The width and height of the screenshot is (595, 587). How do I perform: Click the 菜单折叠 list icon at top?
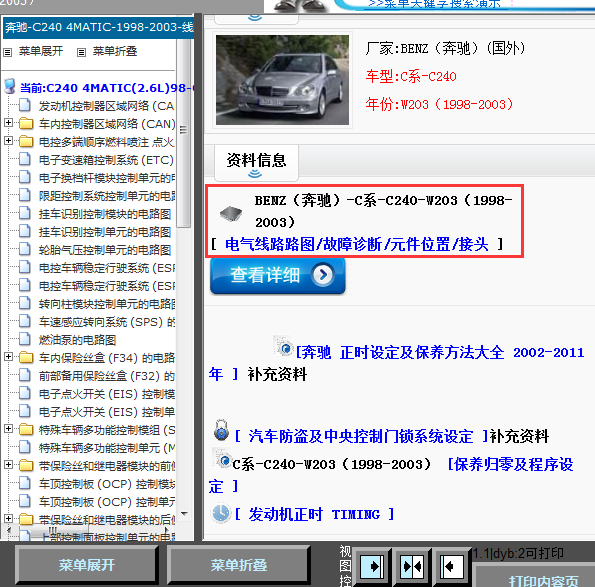click(81, 52)
